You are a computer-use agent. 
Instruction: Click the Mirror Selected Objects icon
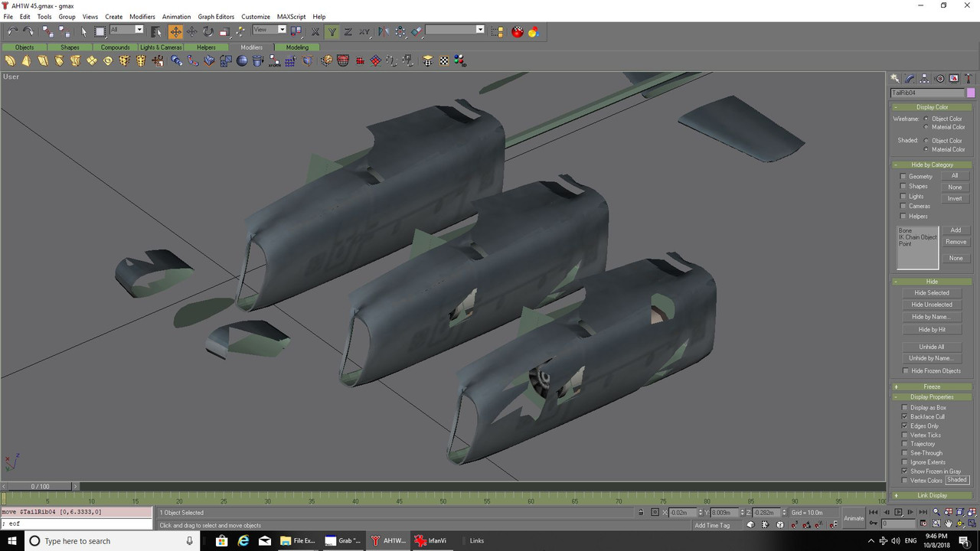click(384, 31)
